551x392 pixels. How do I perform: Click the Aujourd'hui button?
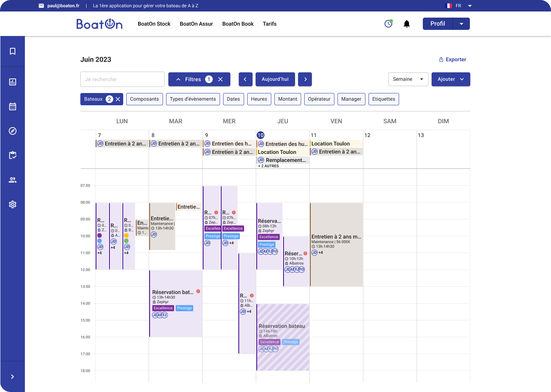(x=275, y=79)
